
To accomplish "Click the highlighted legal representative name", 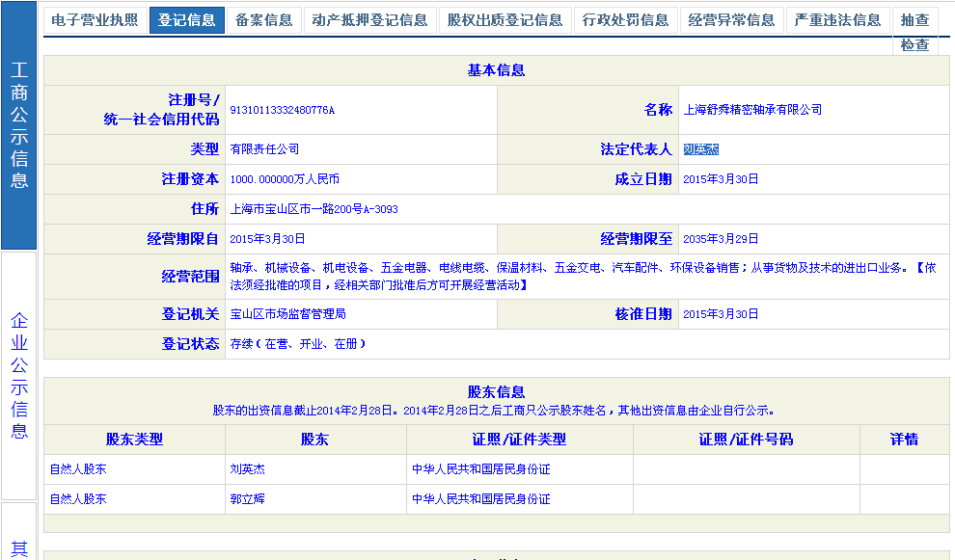I will click(x=700, y=149).
